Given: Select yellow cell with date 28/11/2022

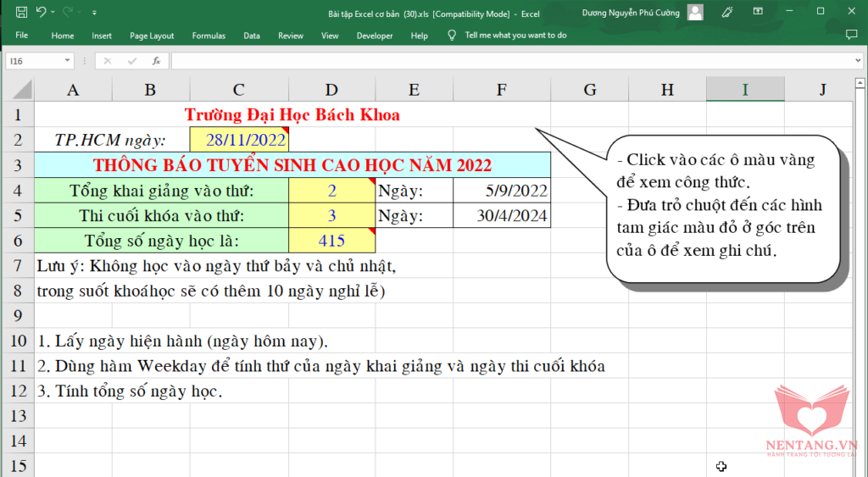Looking at the screenshot, I should [x=239, y=140].
